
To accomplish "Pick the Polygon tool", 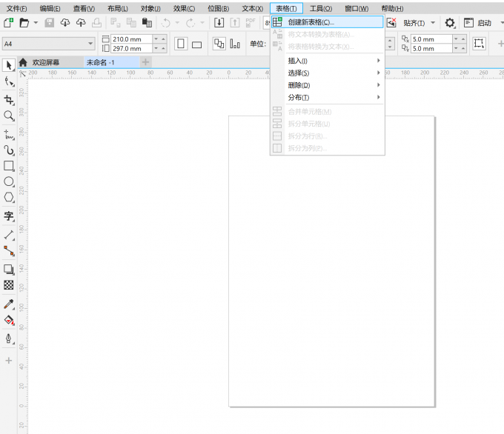I will [x=9, y=198].
